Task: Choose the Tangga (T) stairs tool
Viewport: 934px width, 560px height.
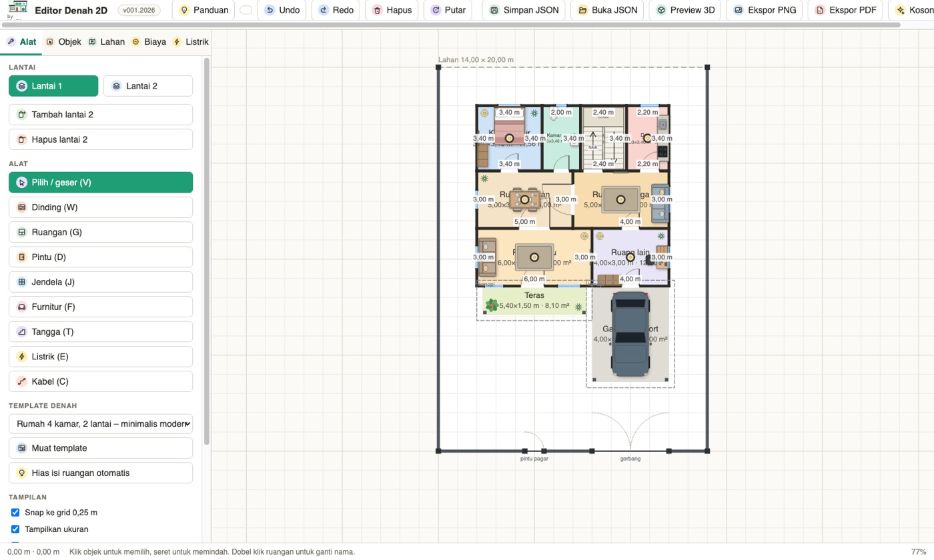Action: click(101, 332)
